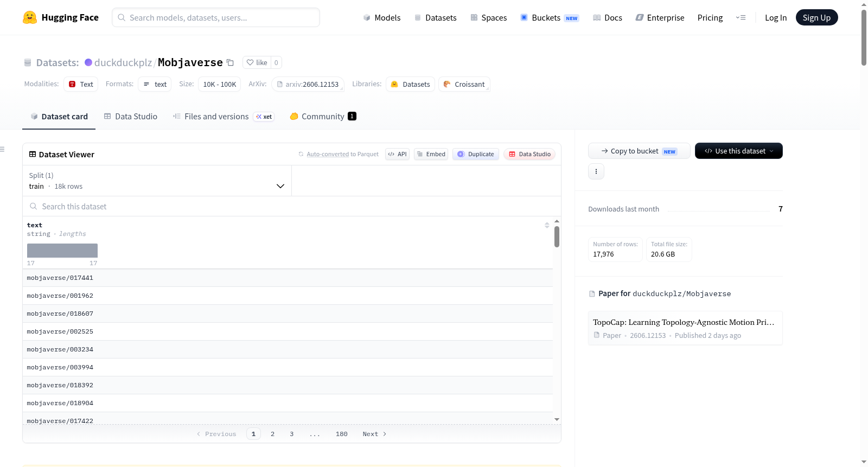Select row mobjaverse/003234
Screen dimensions: 868x467
(288, 349)
